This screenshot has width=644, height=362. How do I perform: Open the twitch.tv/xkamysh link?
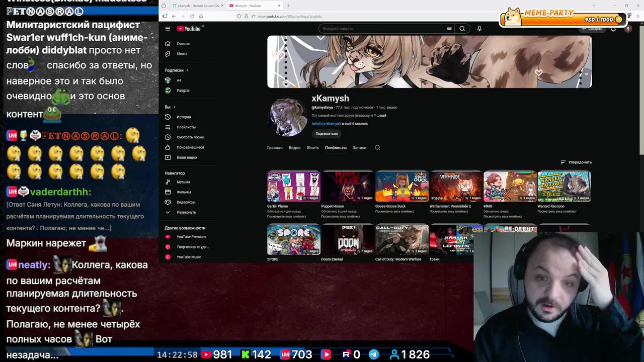click(x=326, y=124)
